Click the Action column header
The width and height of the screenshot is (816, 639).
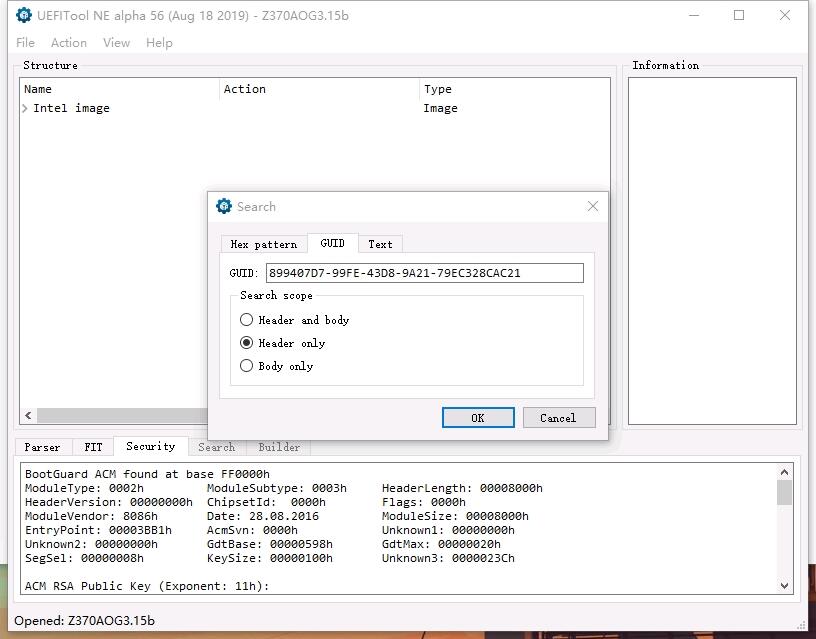point(319,89)
